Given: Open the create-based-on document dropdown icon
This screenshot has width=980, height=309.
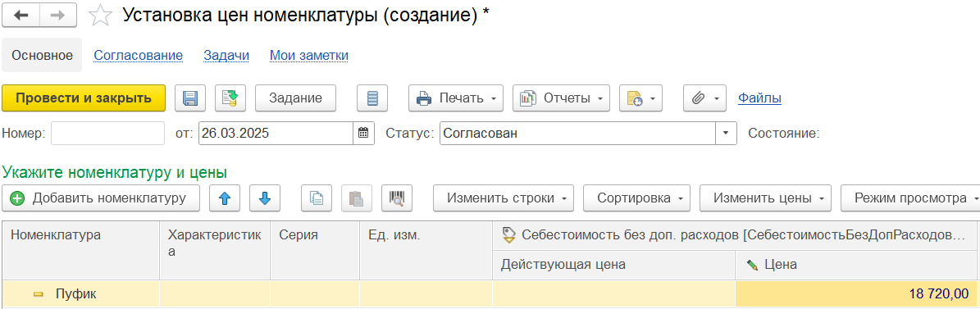Looking at the screenshot, I should [640, 98].
